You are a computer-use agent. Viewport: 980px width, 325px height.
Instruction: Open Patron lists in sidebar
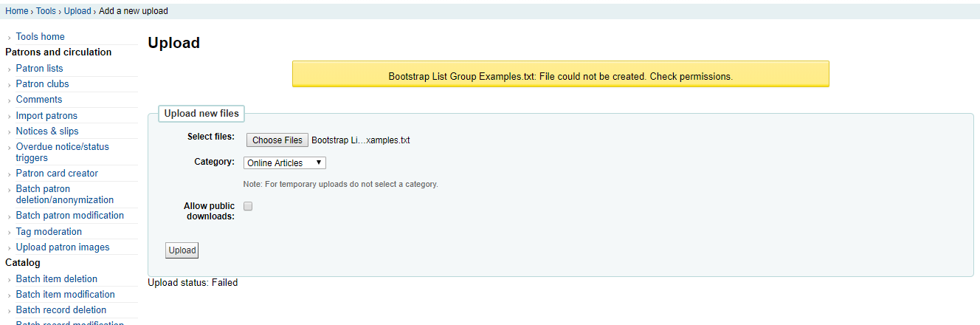[x=39, y=69]
